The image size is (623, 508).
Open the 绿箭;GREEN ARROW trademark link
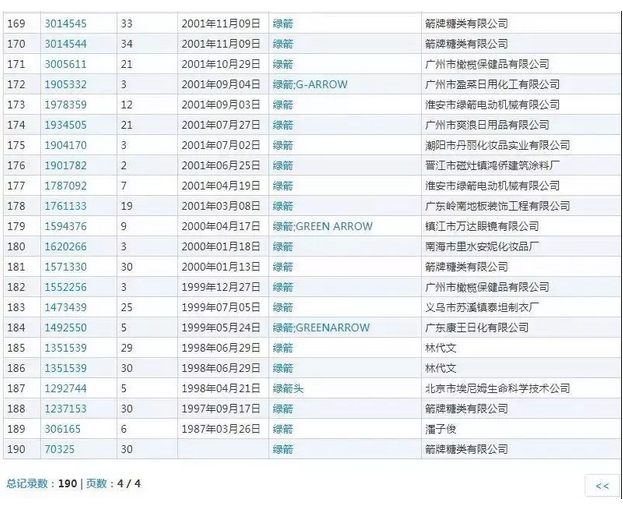tap(323, 226)
